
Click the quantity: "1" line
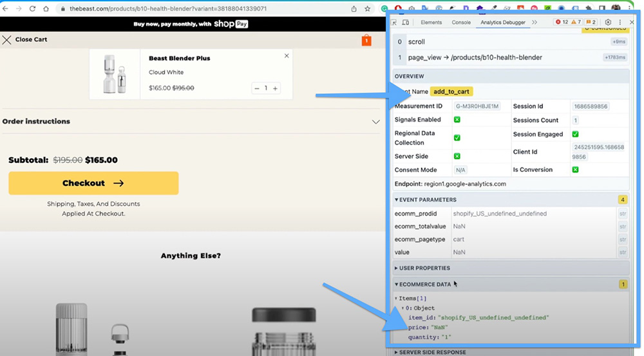tap(430, 337)
